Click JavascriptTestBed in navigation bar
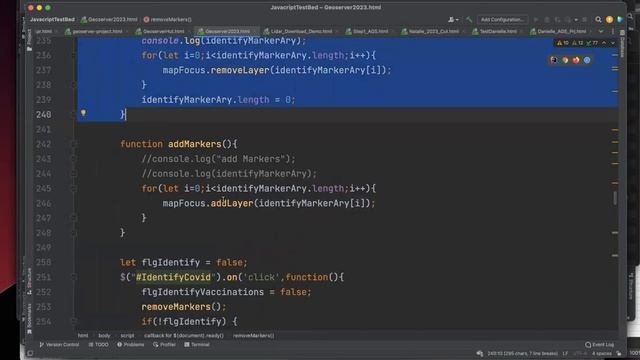The image size is (640, 360). click(x=52, y=19)
